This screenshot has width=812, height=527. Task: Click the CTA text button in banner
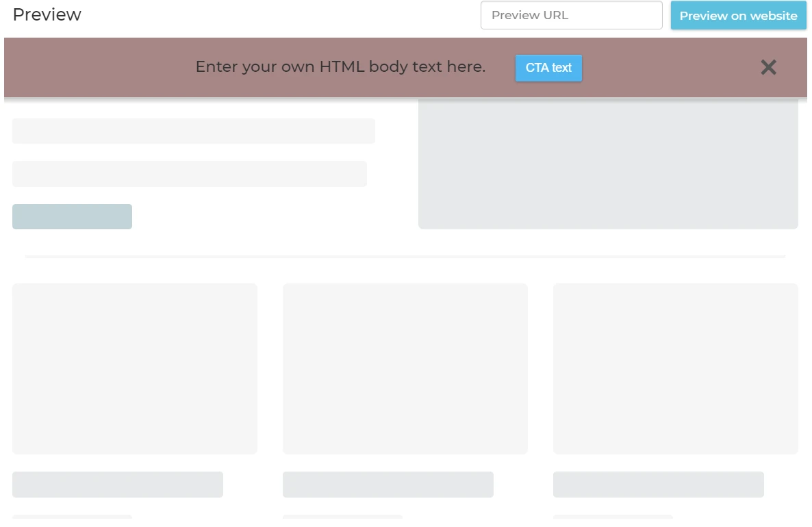548,68
